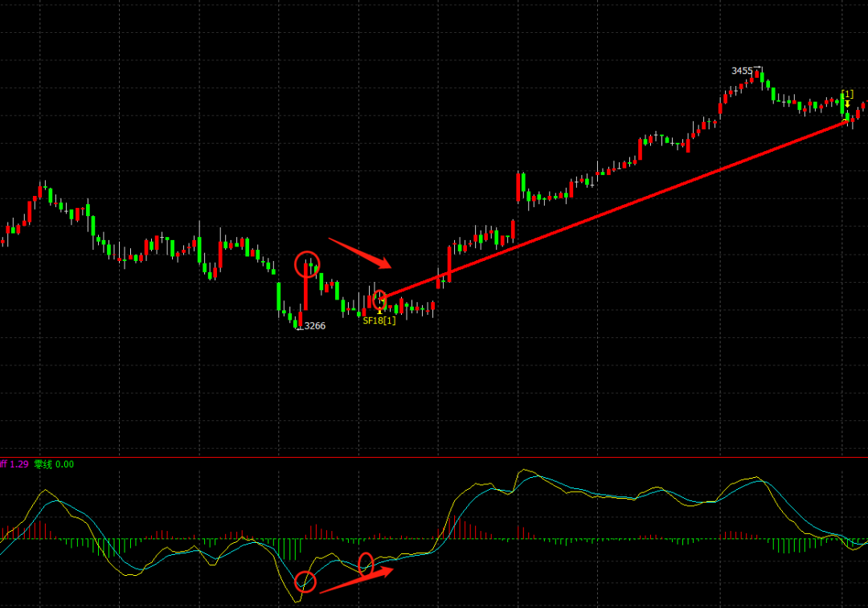Select the long red rising trend line

(x=611, y=210)
